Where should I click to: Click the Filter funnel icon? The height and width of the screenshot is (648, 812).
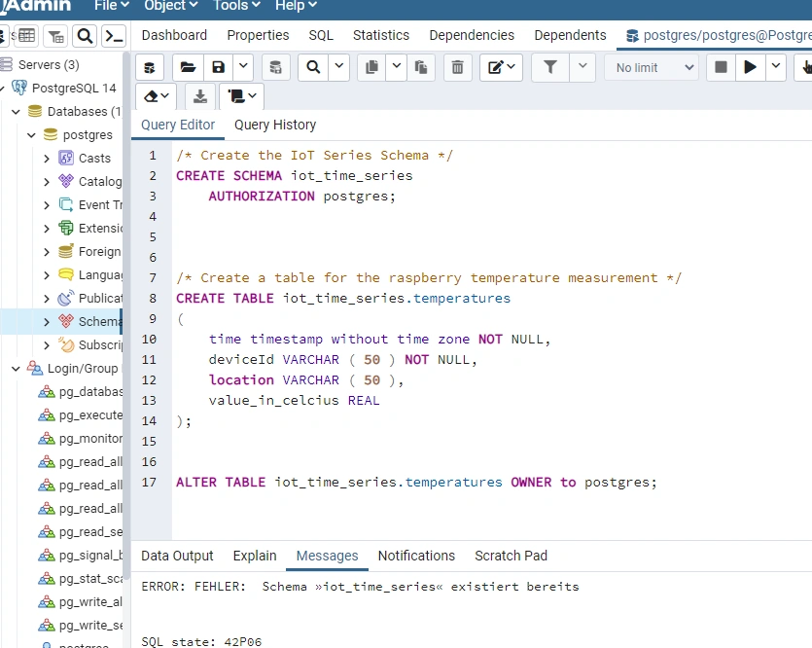(x=550, y=67)
